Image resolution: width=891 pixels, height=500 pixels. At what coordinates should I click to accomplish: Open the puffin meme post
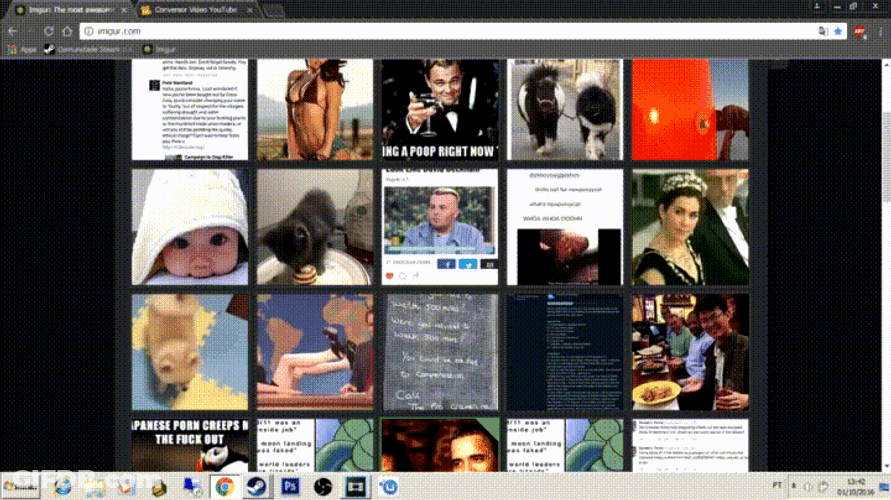pyautogui.click(x=190, y=445)
